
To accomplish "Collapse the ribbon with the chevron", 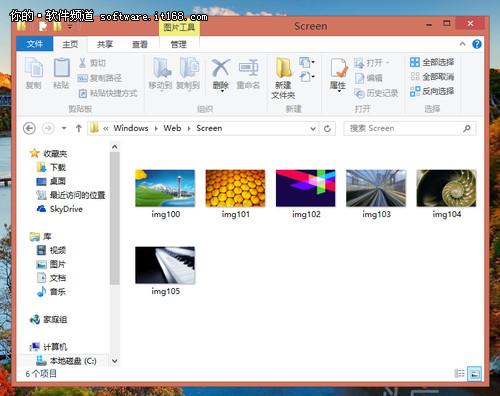I will (x=462, y=44).
